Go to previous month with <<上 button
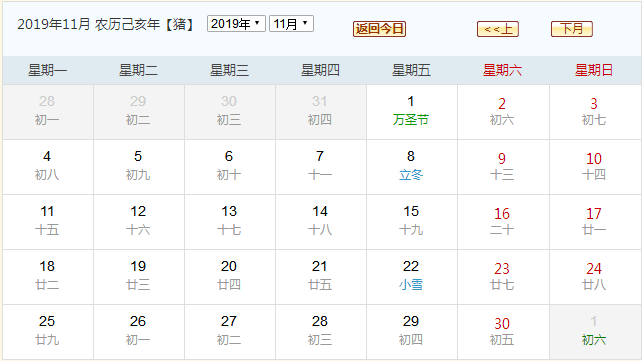 497,29
